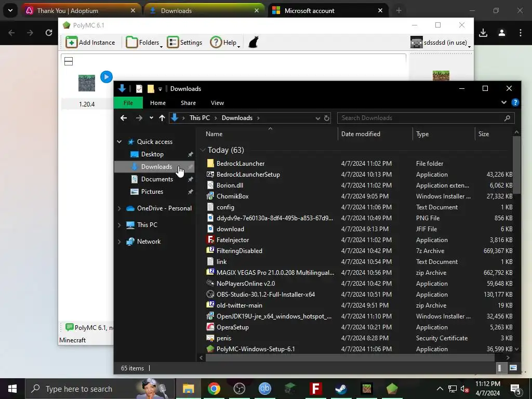
Task: Collapse the instance group toggle in PolyMC
Action: (69, 61)
